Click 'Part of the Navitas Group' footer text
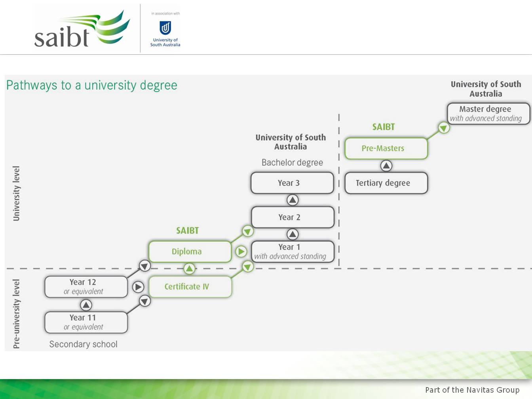532x399 pixels. coord(472,390)
